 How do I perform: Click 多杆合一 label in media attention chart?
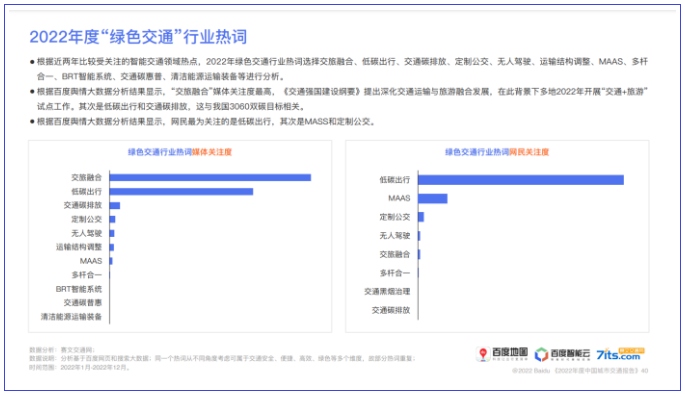tap(86, 275)
